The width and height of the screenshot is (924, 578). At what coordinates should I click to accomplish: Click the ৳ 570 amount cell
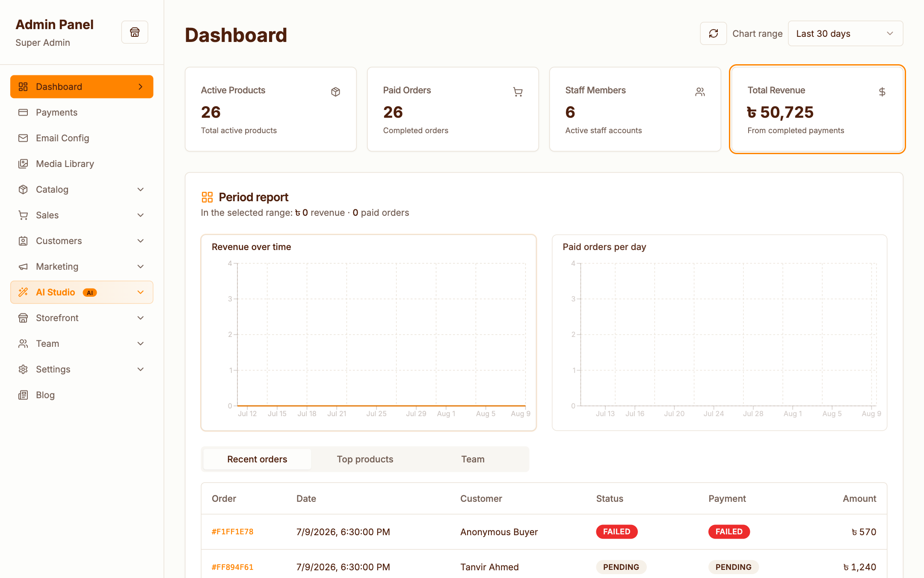point(864,532)
